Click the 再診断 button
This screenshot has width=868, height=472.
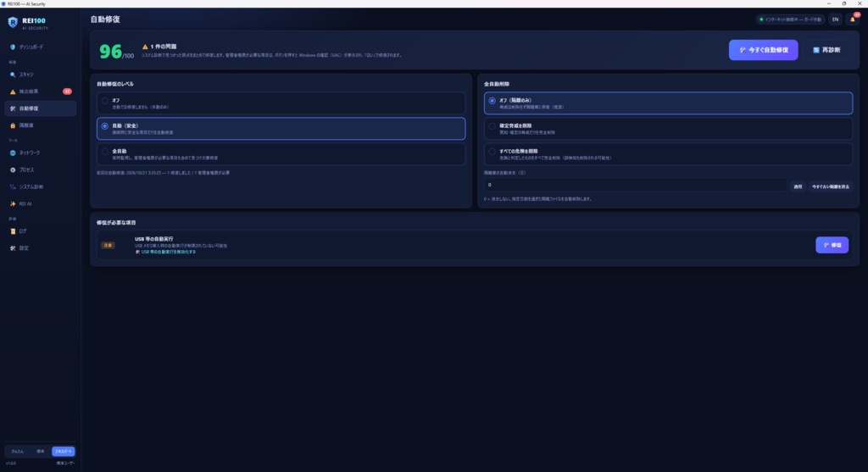(x=826, y=50)
